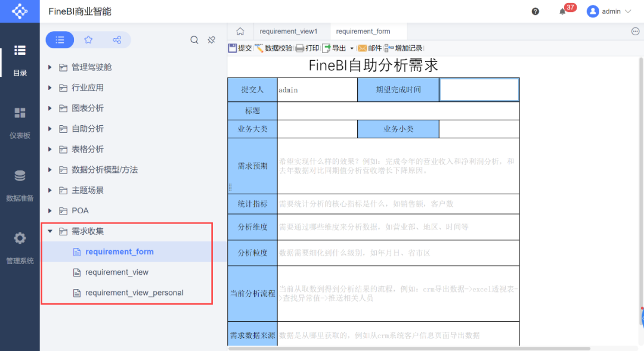Collapse the 需求收集 folder arrow
Viewport: 644px width, 351px height.
49,231
